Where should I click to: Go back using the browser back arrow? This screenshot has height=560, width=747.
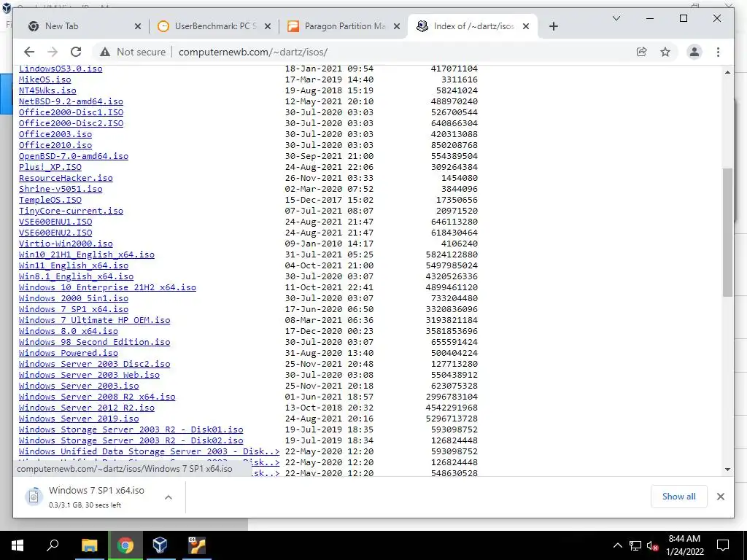tap(29, 52)
